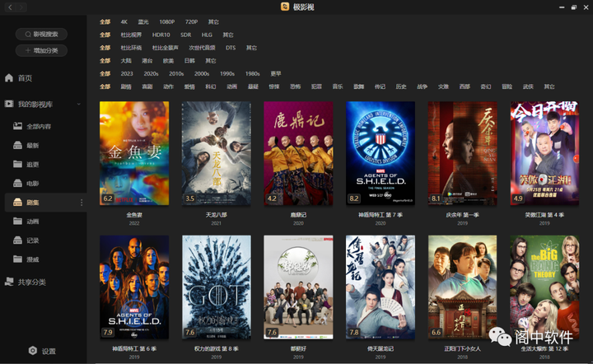Filter by 4K resolution
This screenshot has width=593, height=364.
click(124, 22)
